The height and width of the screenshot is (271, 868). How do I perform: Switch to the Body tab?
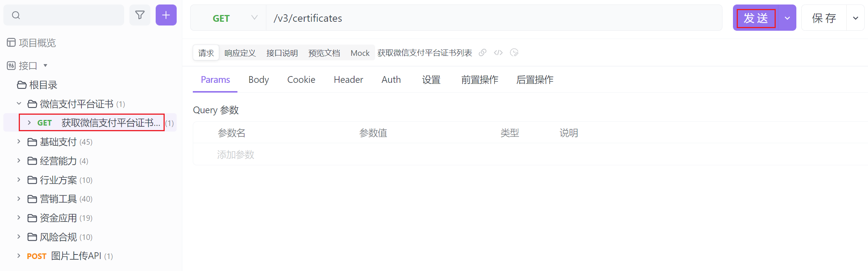[x=259, y=80]
